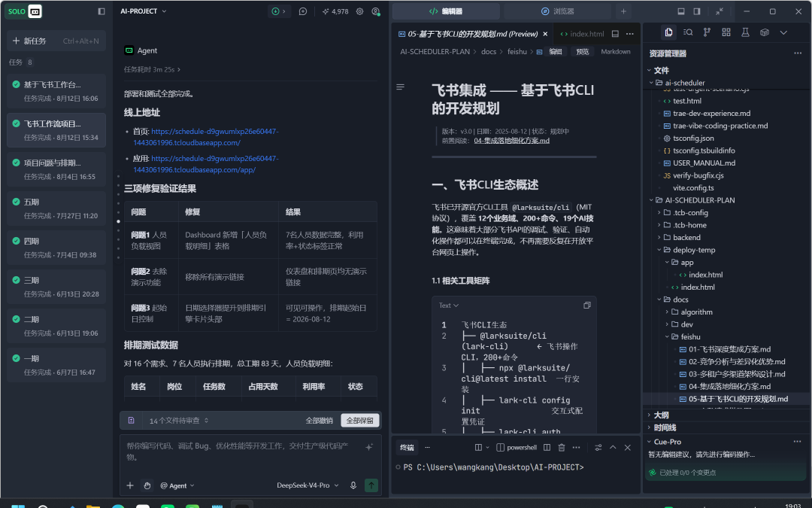Screen dimensions: 812x508
Task: Open the testing flask icon
Action: pos(745,32)
